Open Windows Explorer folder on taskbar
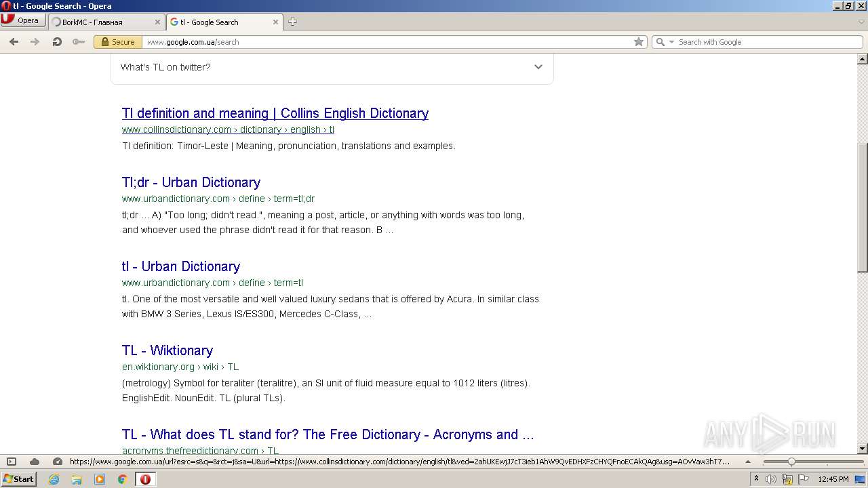This screenshot has width=868, height=488. [x=77, y=479]
